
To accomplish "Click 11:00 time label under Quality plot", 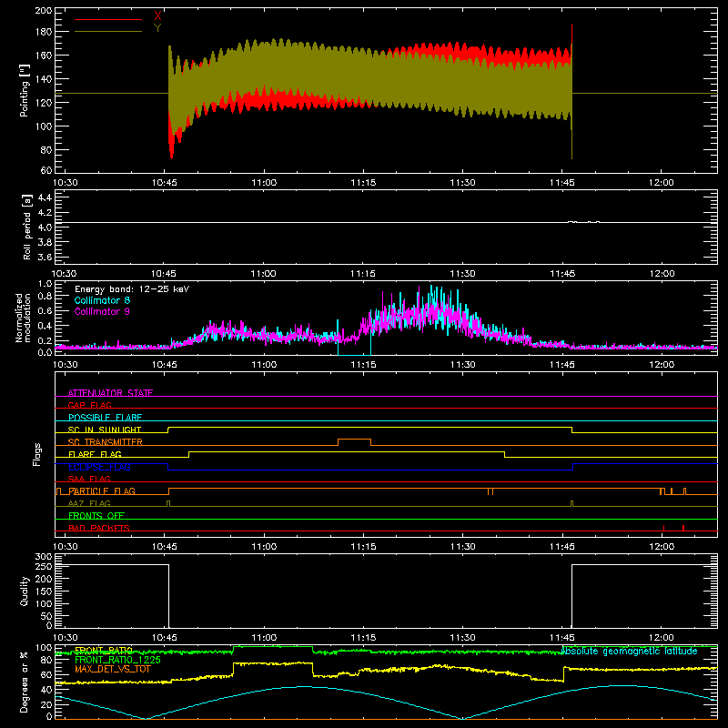I will (x=264, y=638).
